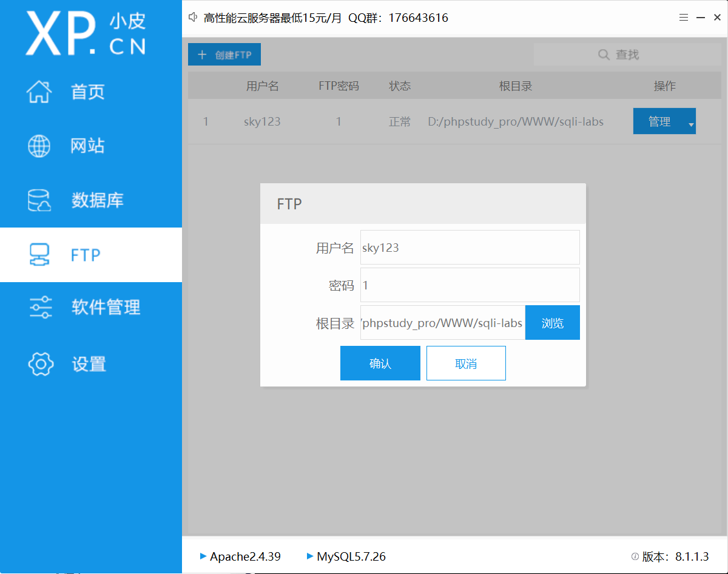
Task: Open the 软件管理 menu item
Action: click(106, 308)
